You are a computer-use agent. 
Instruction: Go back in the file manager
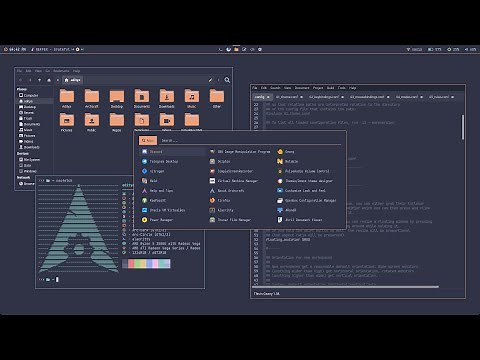21,80
